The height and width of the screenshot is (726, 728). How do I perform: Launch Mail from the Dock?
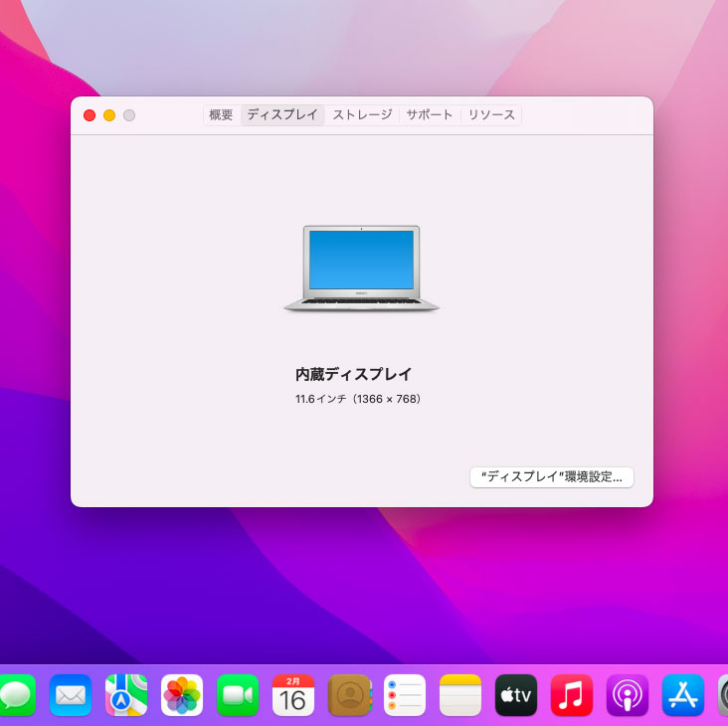click(x=70, y=695)
